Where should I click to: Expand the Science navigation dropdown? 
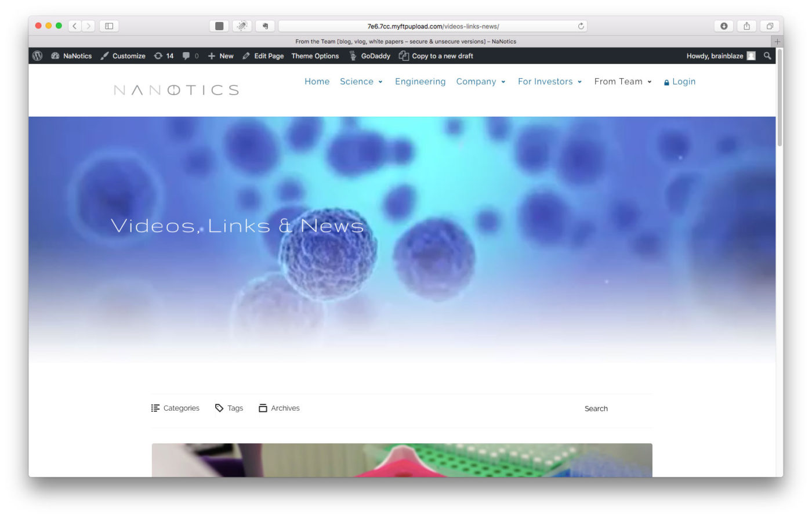361,81
